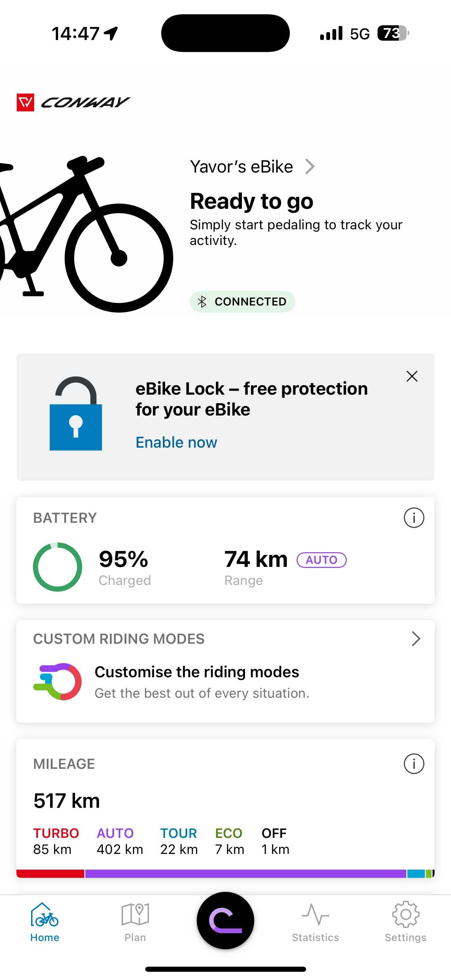This screenshot has width=451, height=980.
Task: Tap the Bluetooth icon in Connected badge
Action: pos(202,302)
